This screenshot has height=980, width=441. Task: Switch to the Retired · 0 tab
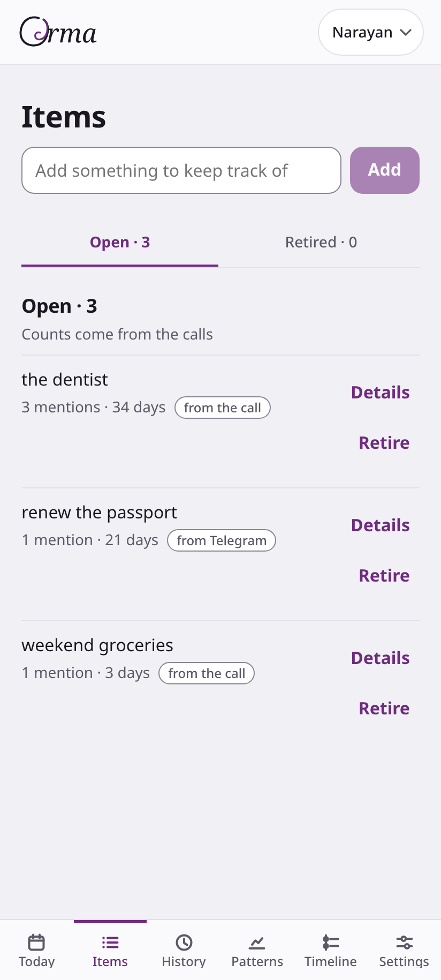pyautogui.click(x=321, y=243)
